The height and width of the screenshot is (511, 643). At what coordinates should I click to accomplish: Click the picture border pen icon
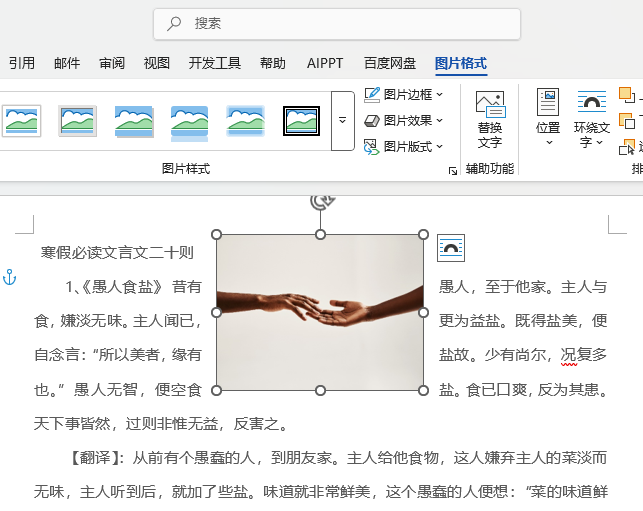pos(372,95)
